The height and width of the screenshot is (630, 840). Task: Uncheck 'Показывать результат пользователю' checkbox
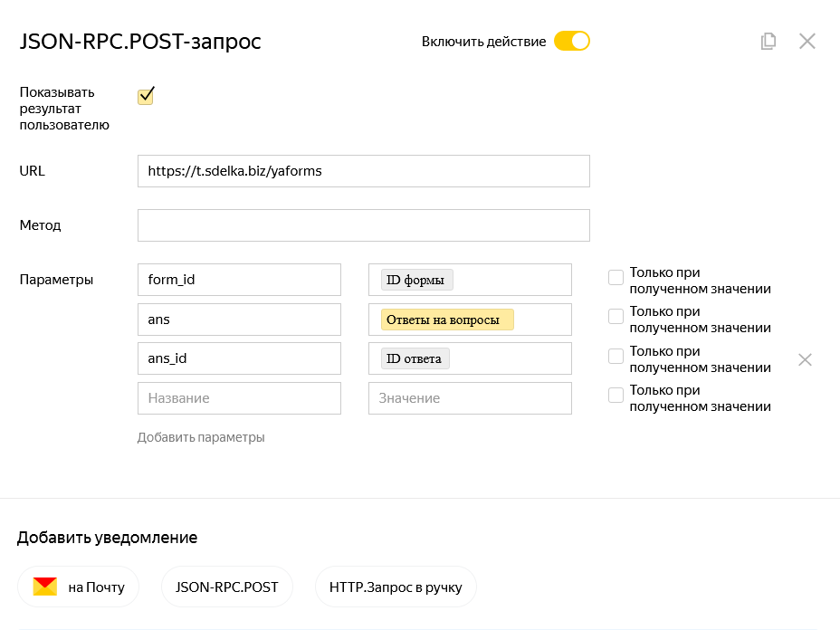[146, 96]
